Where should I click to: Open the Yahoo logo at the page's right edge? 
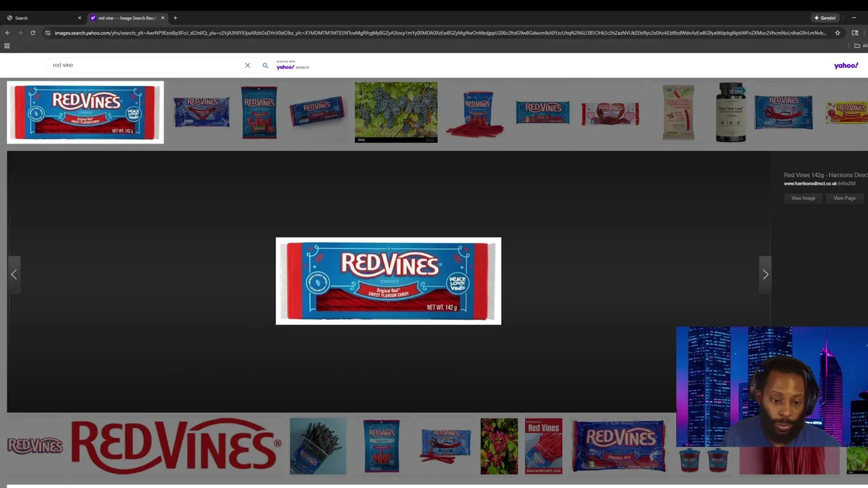click(846, 66)
